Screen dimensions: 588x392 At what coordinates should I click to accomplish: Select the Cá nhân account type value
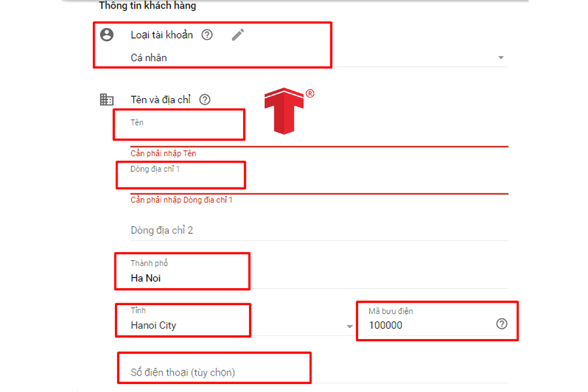[x=149, y=57]
